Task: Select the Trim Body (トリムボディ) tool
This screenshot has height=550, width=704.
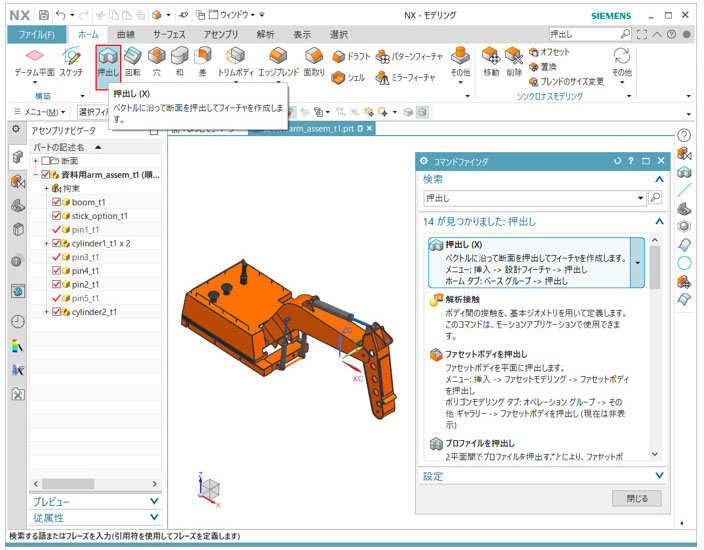Action: 235,63
